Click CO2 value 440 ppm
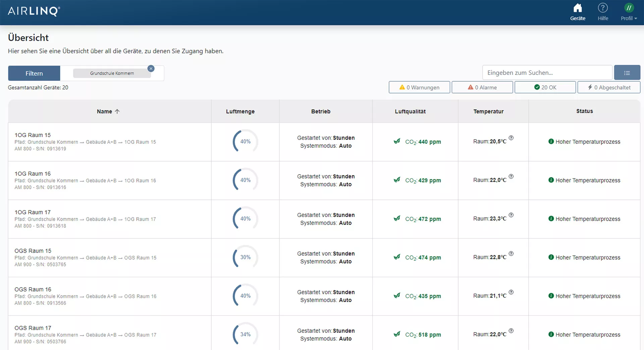Image resolution: width=644 pixels, height=350 pixels. (x=429, y=142)
